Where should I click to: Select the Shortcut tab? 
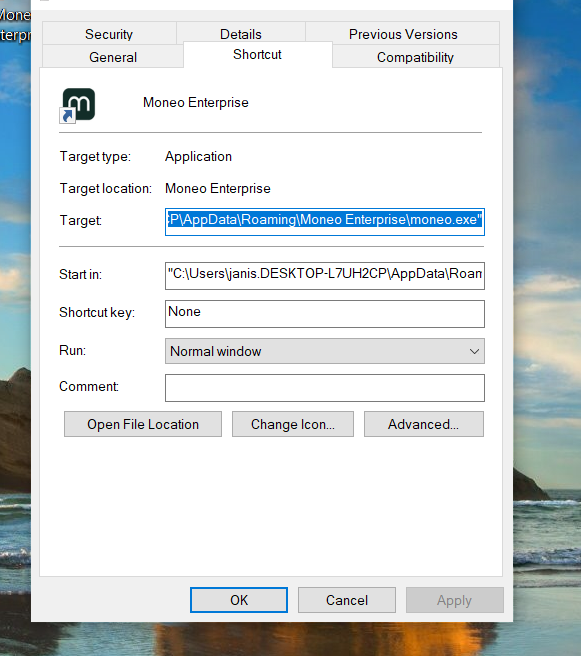tap(257, 54)
